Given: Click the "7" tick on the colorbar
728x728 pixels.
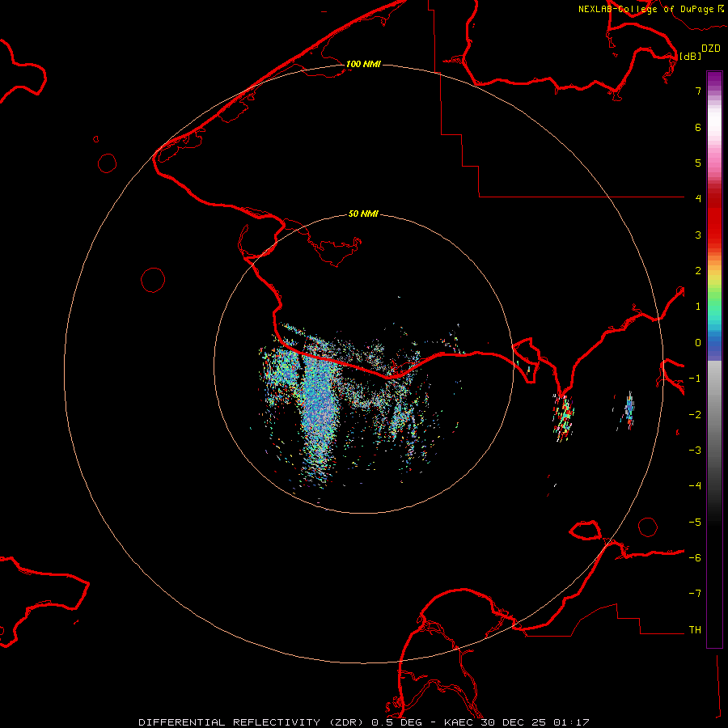Looking at the screenshot, I should [x=698, y=91].
